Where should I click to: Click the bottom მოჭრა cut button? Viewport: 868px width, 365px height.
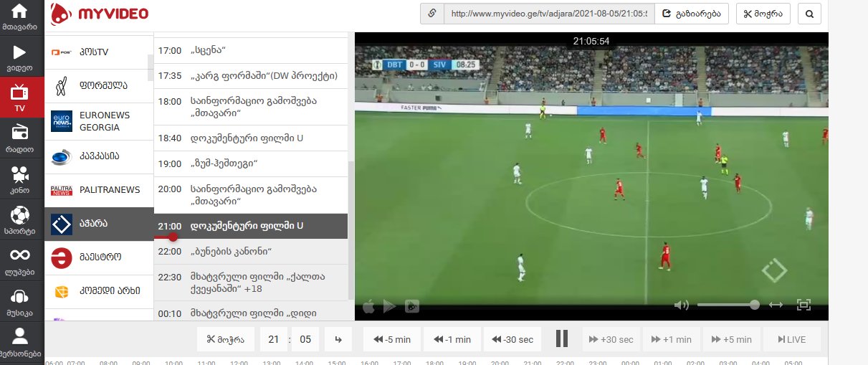coord(226,340)
